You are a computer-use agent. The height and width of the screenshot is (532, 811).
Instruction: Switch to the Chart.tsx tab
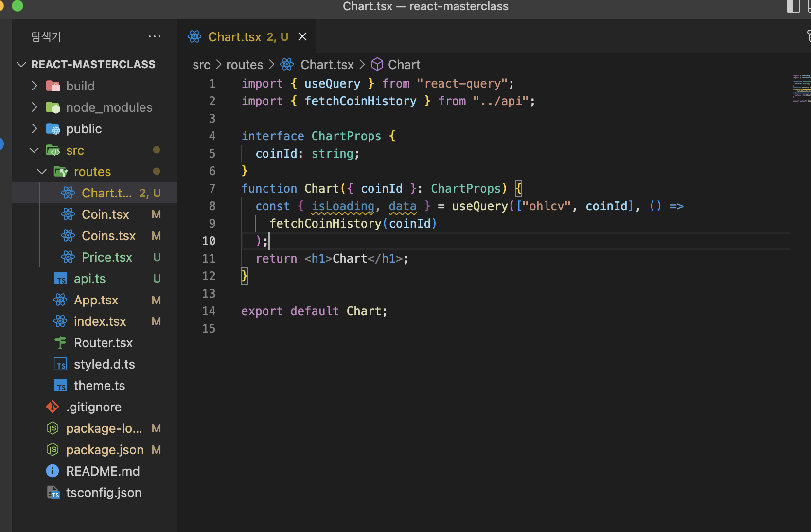click(235, 37)
